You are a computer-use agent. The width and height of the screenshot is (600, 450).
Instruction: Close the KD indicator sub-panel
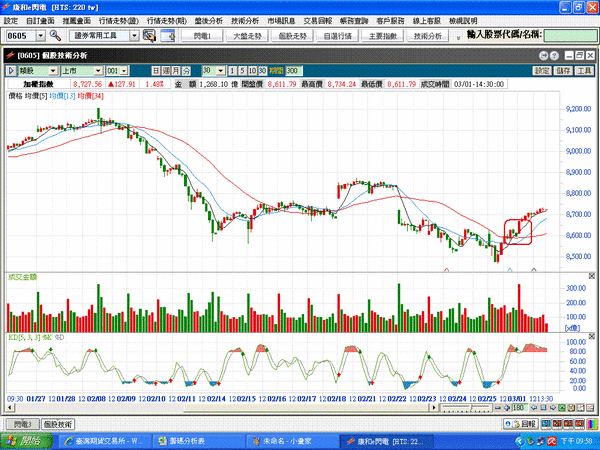pyautogui.click(x=592, y=337)
